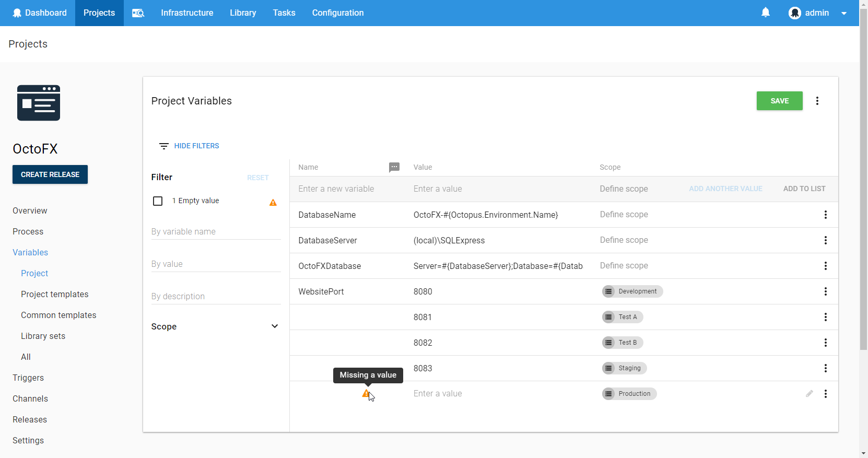Viewport: 868px width, 458px height.
Task: Click the variable description comment icon
Action: pyautogui.click(x=394, y=167)
